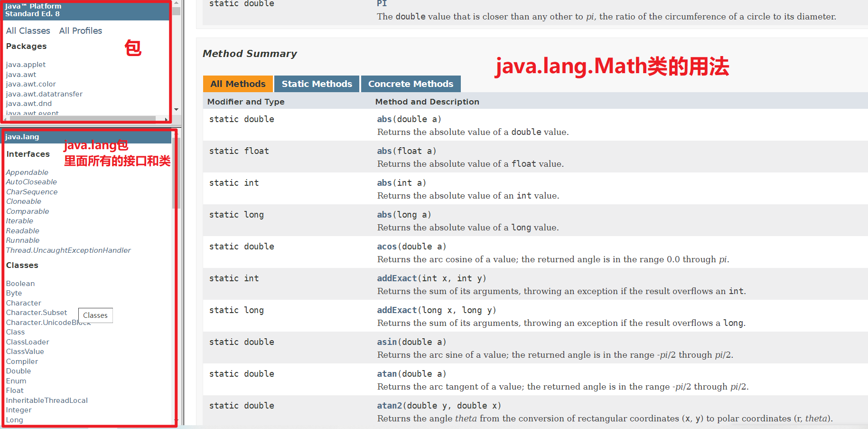Open the java.awt package link

point(21,75)
